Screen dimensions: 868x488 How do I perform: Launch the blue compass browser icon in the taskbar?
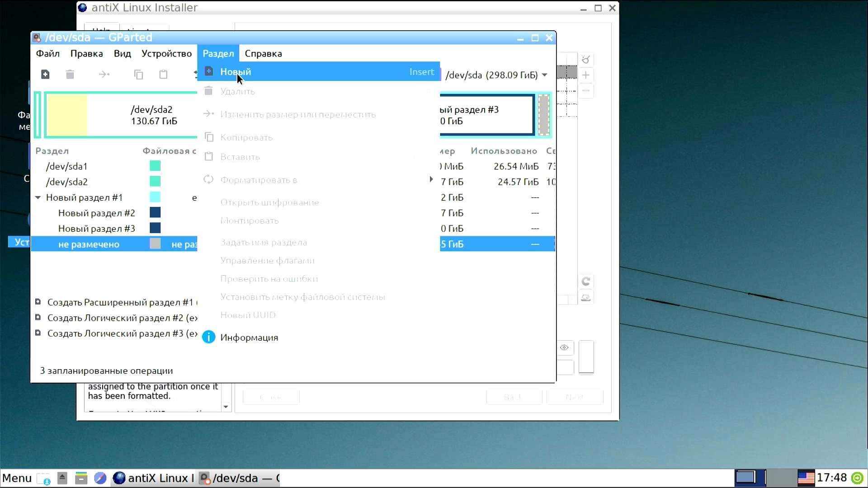pos(100,478)
